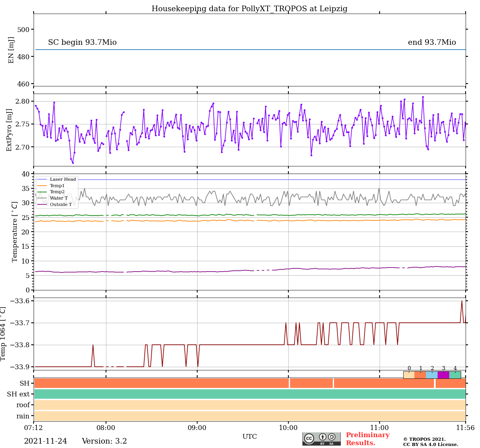480x448 pixels.
Task: Click the 10:00 time axis tick label
Action: click(x=288, y=428)
